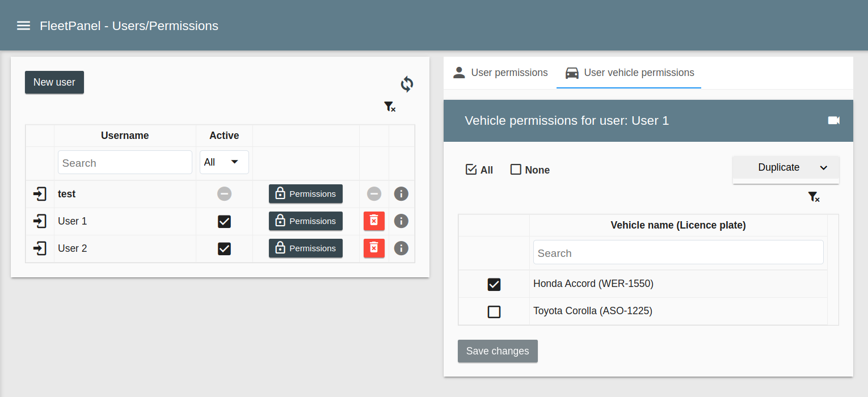Open the hamburger navigation menu
The height and width of the screenshot is (397, 868).
tap(23, 26)
